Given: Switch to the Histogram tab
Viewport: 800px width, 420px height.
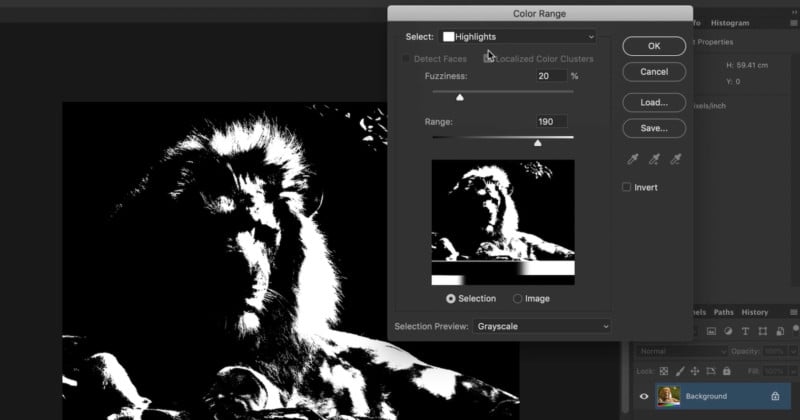Looking at the screenshot, I should (730, 23).
